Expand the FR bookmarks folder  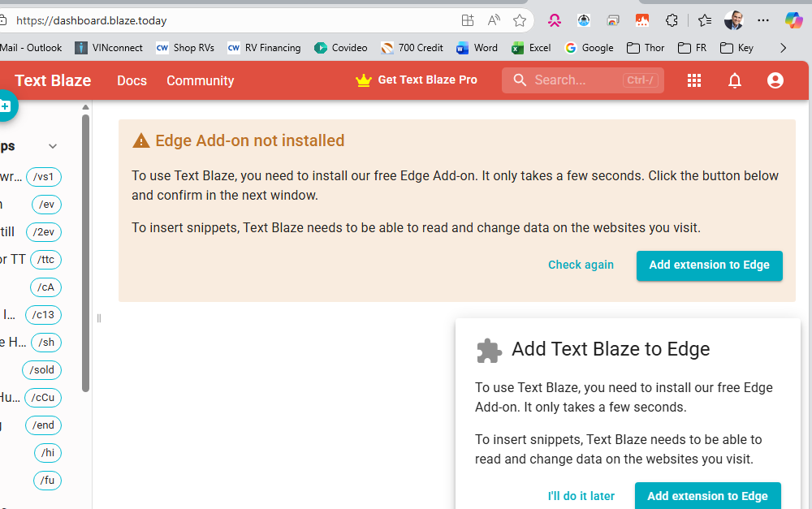pyautogui.click(x=693, y=48)
